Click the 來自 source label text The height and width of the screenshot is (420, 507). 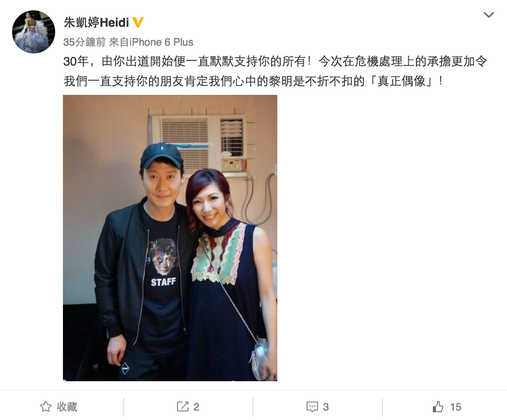[119, 42]
